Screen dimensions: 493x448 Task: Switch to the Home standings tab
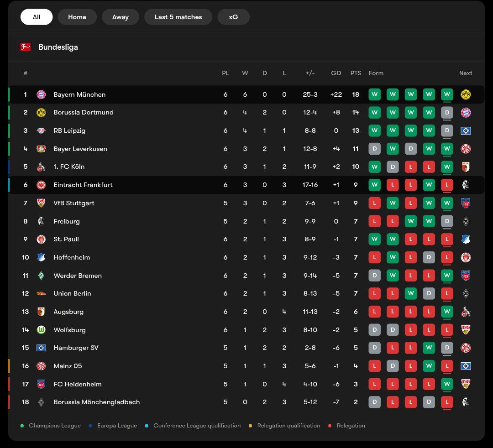tap(77, 17)
